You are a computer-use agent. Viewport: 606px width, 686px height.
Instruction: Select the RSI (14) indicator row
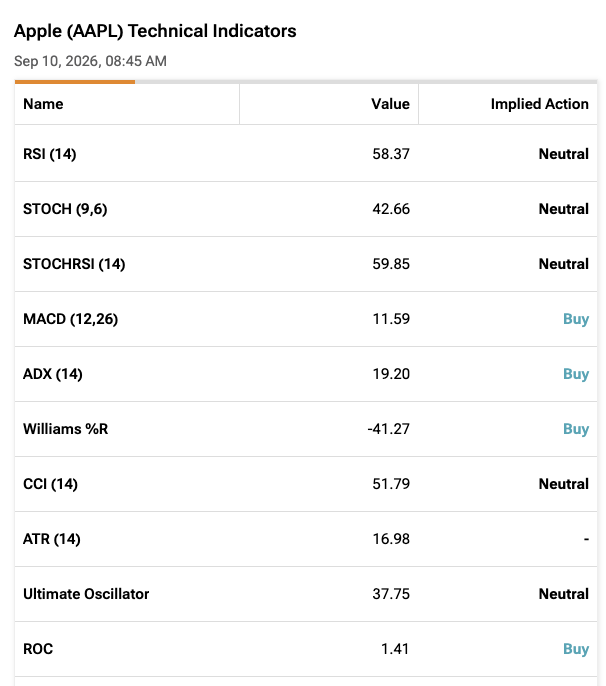tap(306, 154)
